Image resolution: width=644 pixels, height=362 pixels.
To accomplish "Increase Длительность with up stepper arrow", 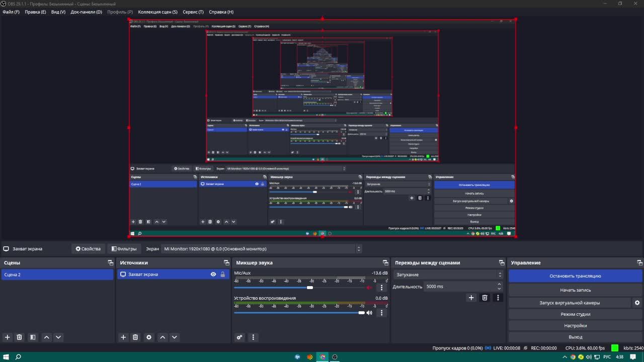I will [x=499, y=284].
